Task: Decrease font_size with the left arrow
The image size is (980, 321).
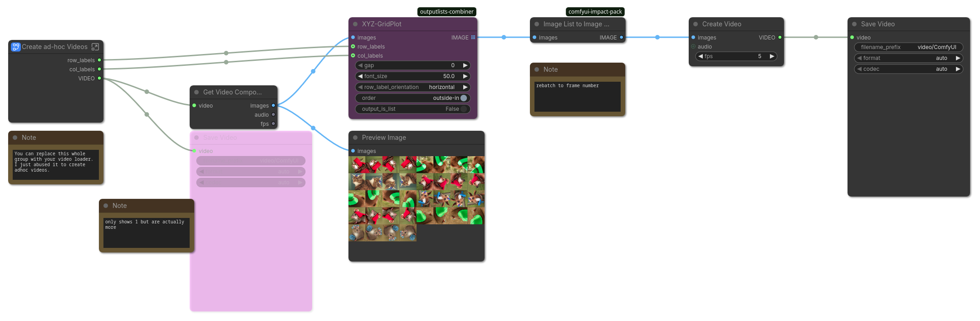Action: (x=360, y=76)
